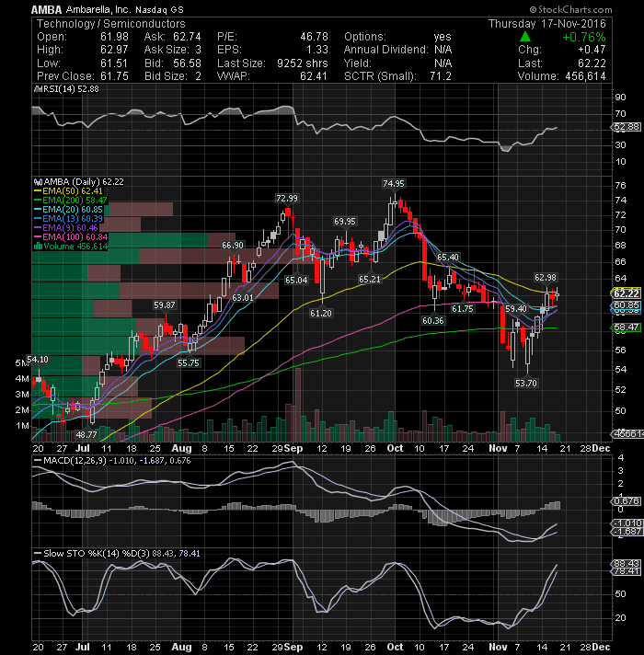The width and height of the screenshot is (644, 655).
Task: Click the 59.40 price label
Action: [x=516, y=309]
